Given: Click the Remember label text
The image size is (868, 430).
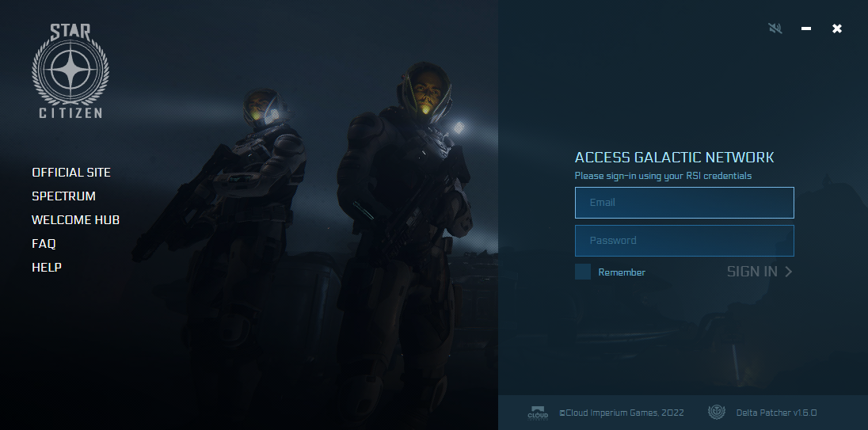Looking at the screenshot, I should pyautogui.click(x=622, y=272).
